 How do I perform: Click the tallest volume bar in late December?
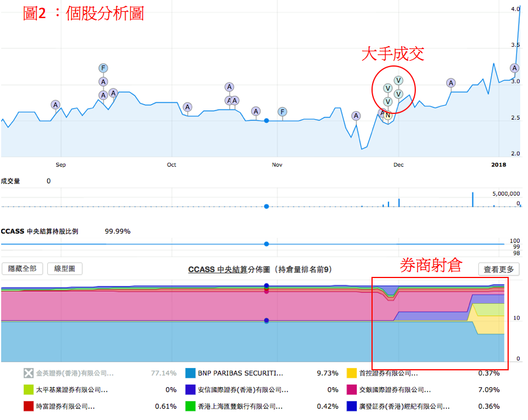pyautogui.click(x=473, y=199)
